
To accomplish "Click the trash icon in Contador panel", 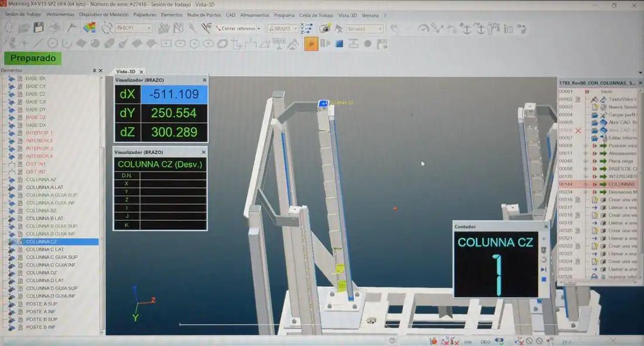I will pyautogui.click(x=543, y=249).
